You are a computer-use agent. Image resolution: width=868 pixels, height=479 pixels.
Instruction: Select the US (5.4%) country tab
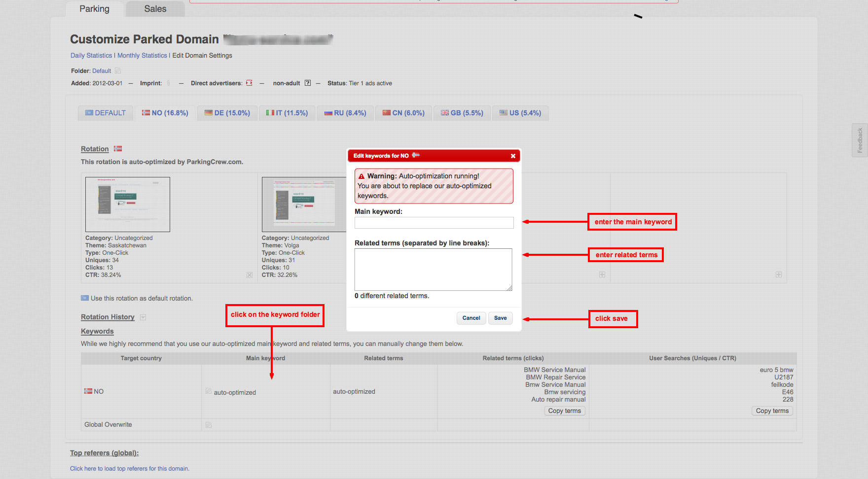coord(520,113)
